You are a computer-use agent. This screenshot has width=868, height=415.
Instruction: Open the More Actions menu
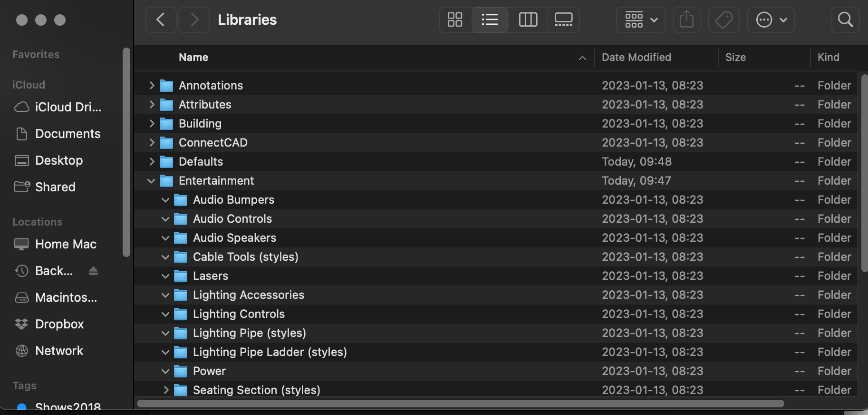click(771, 20)
